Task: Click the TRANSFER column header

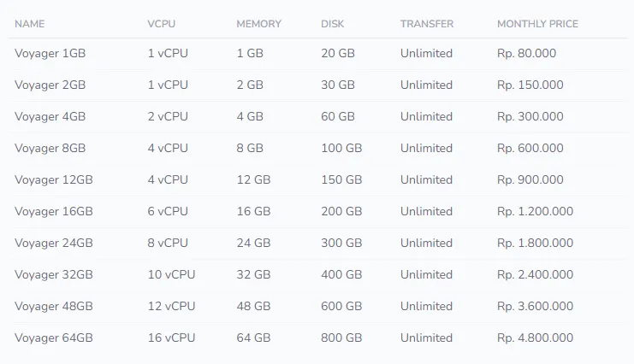Action: [x=427, y=24]
